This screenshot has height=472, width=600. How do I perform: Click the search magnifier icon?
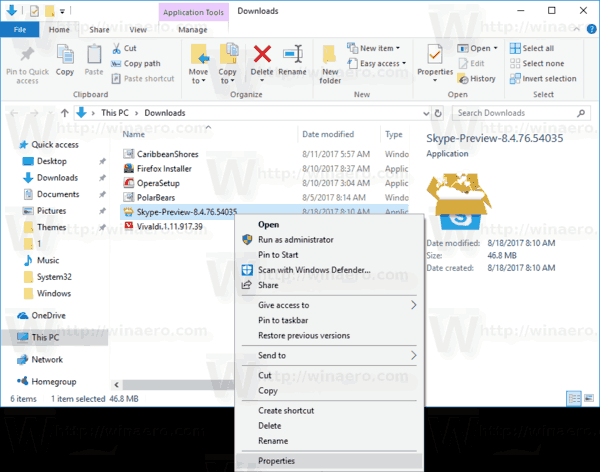point(581,113)
